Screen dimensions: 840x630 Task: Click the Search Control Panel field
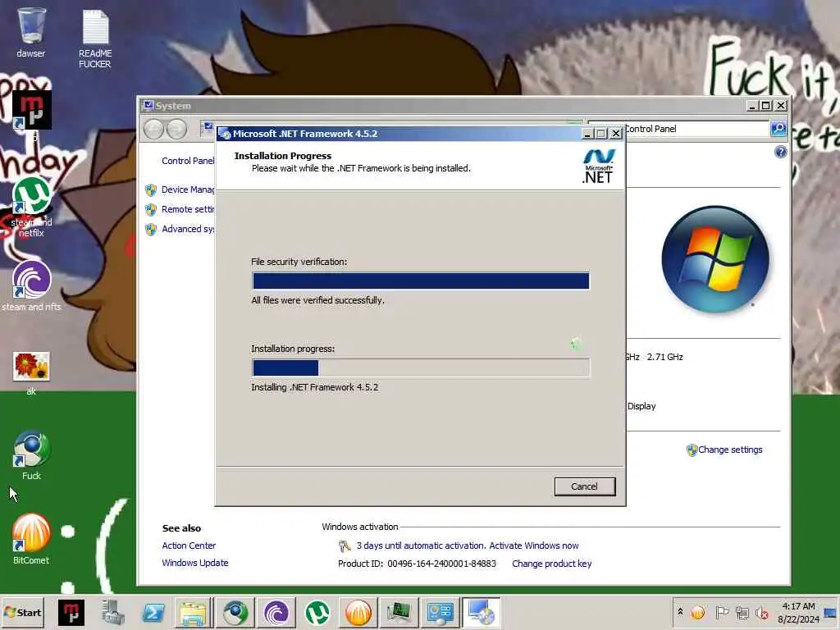click(x=696, y=129)
